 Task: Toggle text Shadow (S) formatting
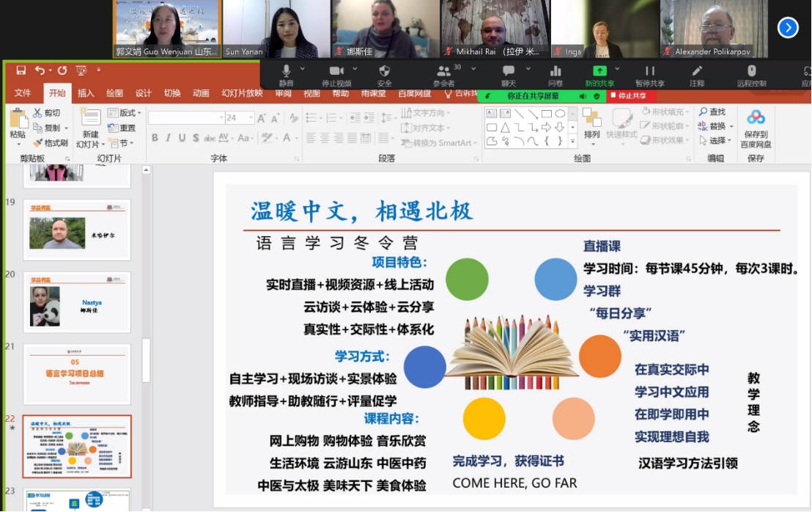pos(196,137)
